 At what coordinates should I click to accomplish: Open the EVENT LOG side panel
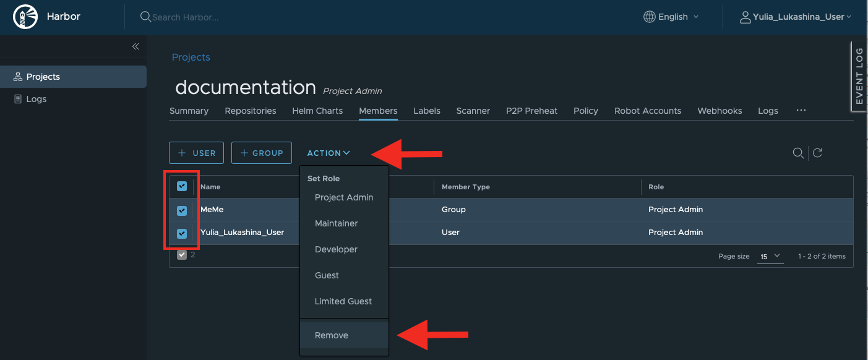859,76
